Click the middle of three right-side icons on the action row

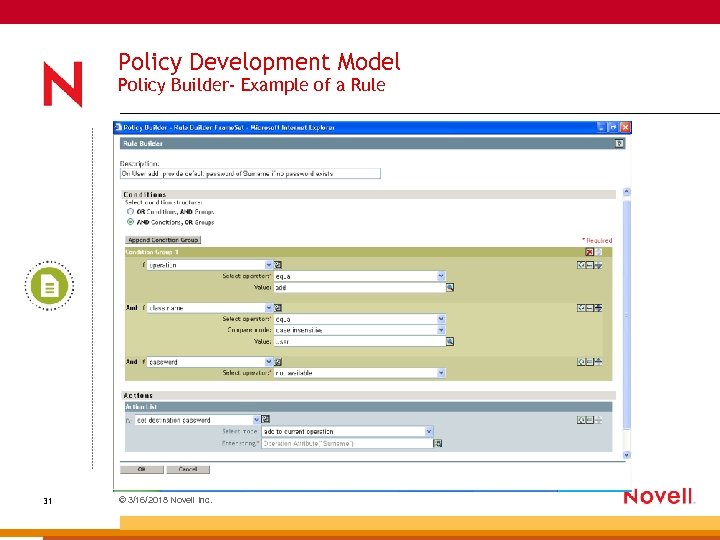590,420
